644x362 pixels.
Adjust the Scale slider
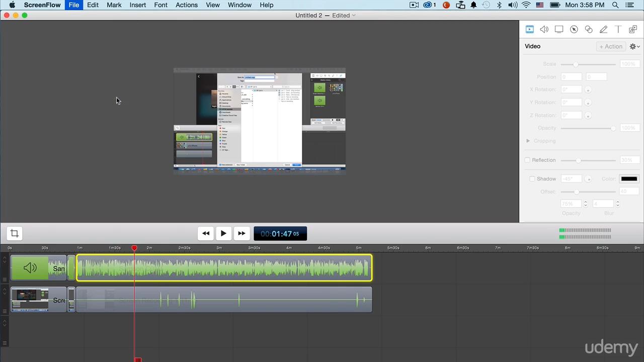click(x=588, y=64)
